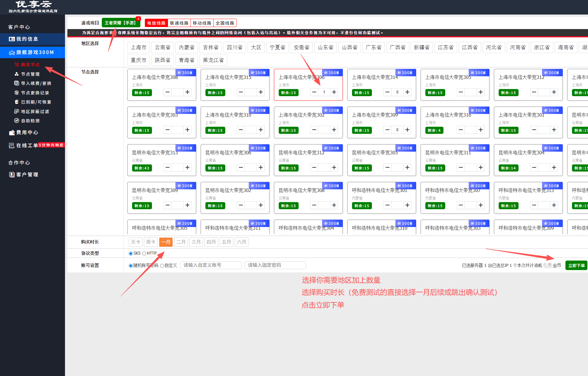The image size is (588, 376).
Task: Click the 我的信息 ID card icon
Action: tap(12, 39)
